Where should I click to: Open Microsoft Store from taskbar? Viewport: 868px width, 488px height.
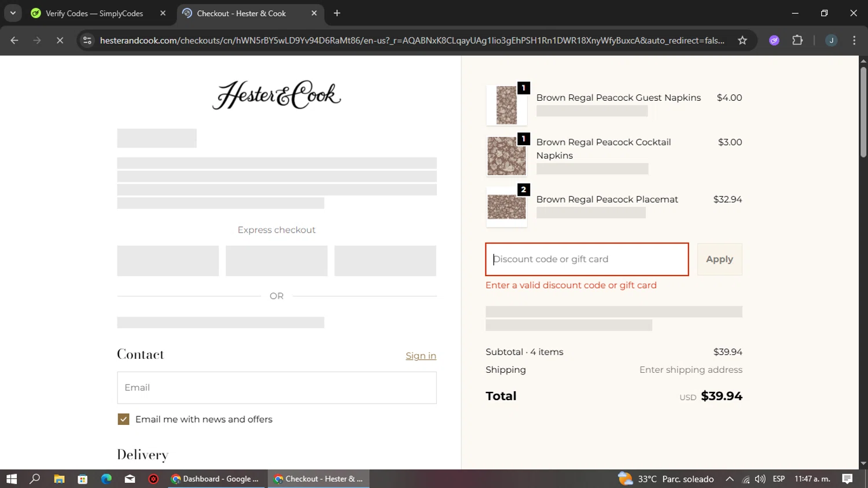83,479
